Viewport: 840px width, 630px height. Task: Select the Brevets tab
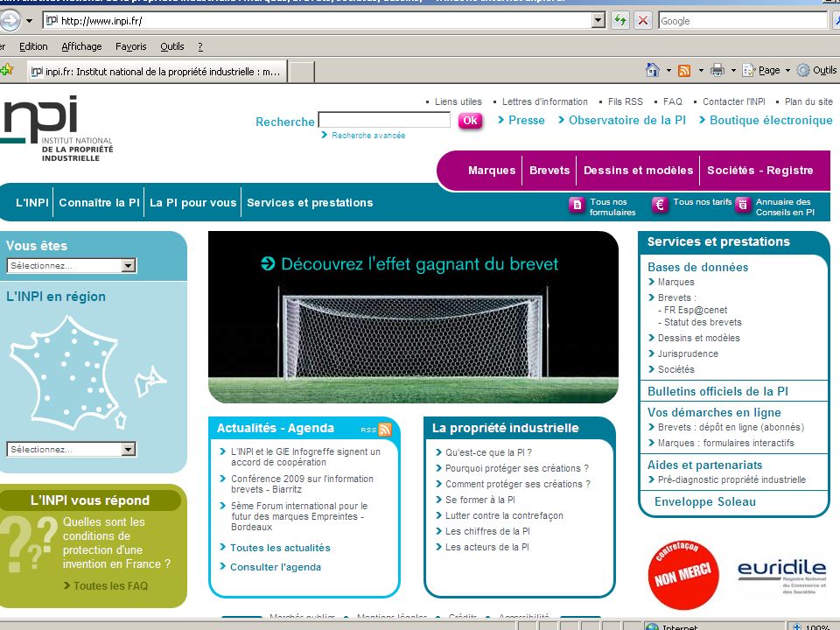pyautogui.click(x=549, y=171)
